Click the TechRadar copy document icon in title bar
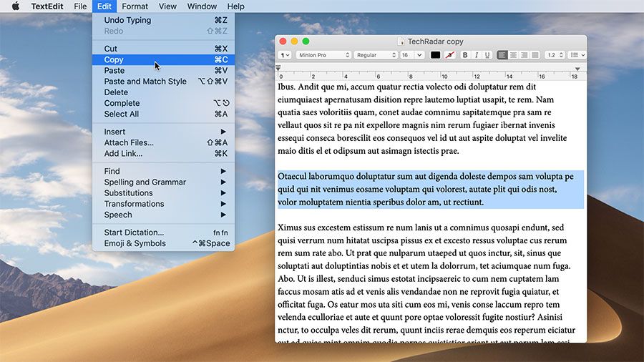The height and width of the screenshot is (362, 644). point(401,41)
